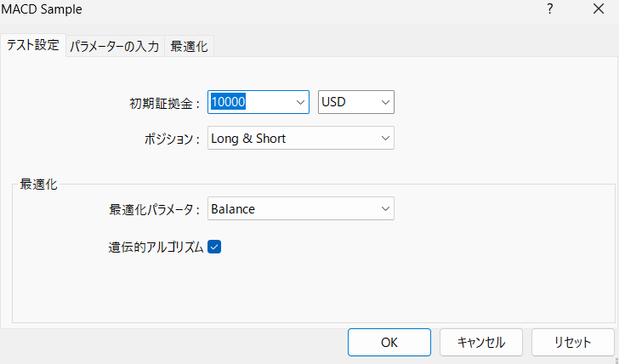Switch to the 最適化 tab
The width and height of the screenshot is (619, 364).
[x=189, y=47]
